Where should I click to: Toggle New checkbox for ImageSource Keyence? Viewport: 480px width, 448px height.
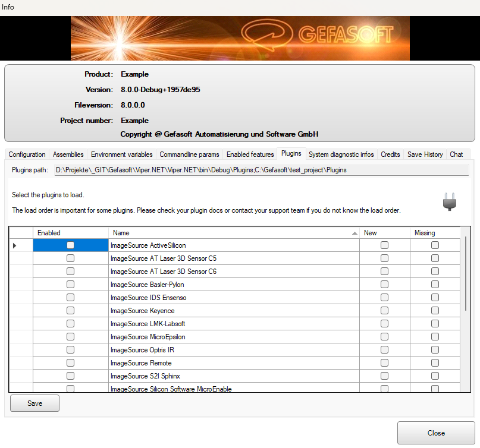click(x=384, y=311)
